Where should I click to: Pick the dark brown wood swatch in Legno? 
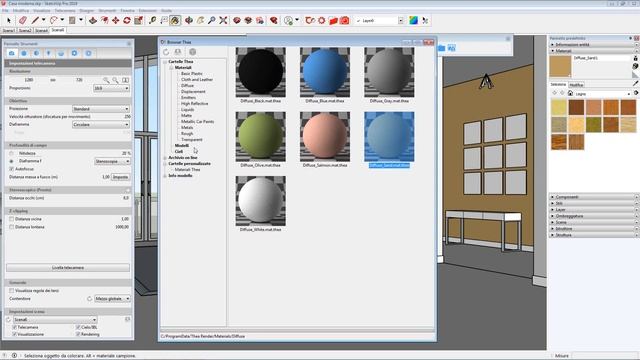click(x=576, y=108)
